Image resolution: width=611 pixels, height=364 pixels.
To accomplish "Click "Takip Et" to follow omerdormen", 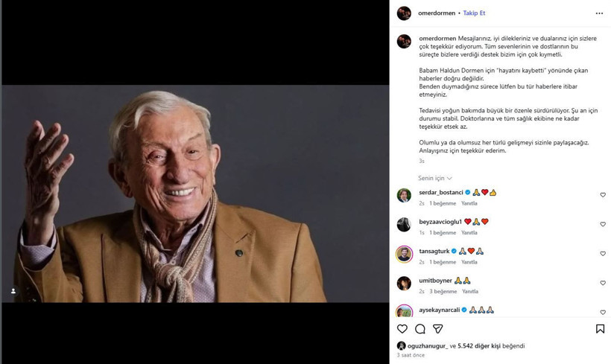I will click(x=474, y=13).
